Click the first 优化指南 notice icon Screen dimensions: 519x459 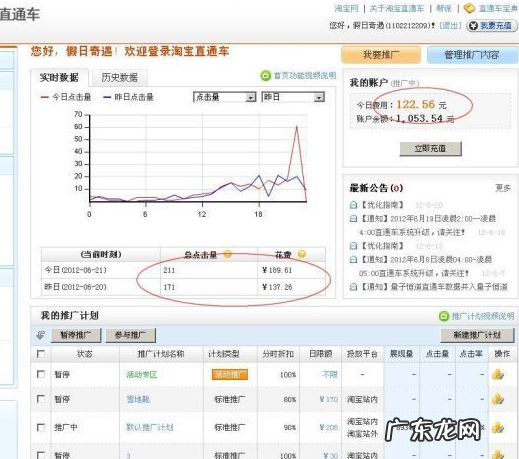353,205
